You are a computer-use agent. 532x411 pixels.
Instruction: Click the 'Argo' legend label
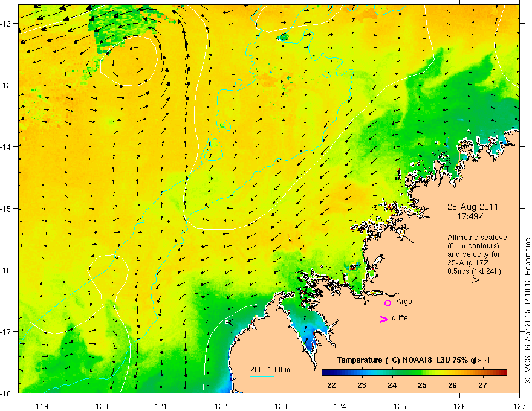click(404, 302)
